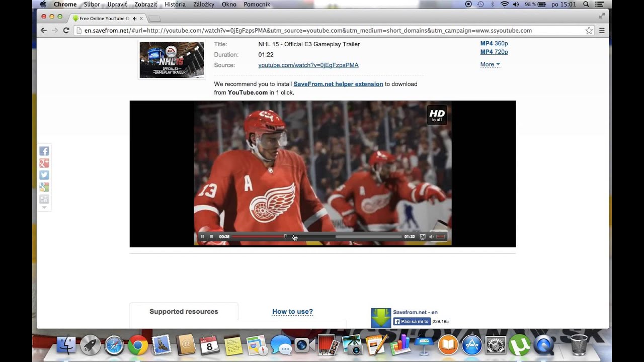Share page on Google Plus
The width and height of the screenshot is (644, 362).
(44, 163)
